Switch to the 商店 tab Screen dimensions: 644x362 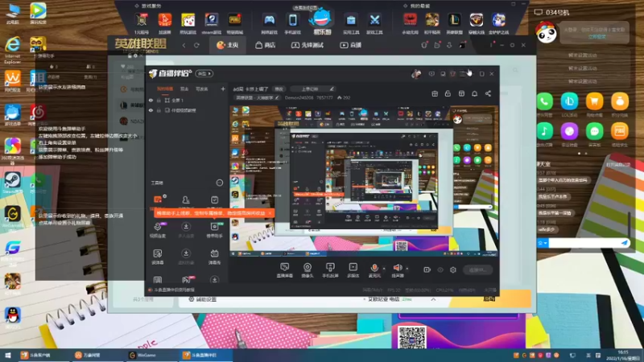[x=266, y=45]
